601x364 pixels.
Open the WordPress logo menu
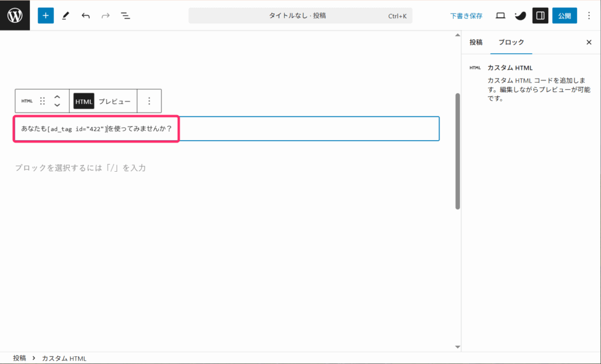coord(15,15)
